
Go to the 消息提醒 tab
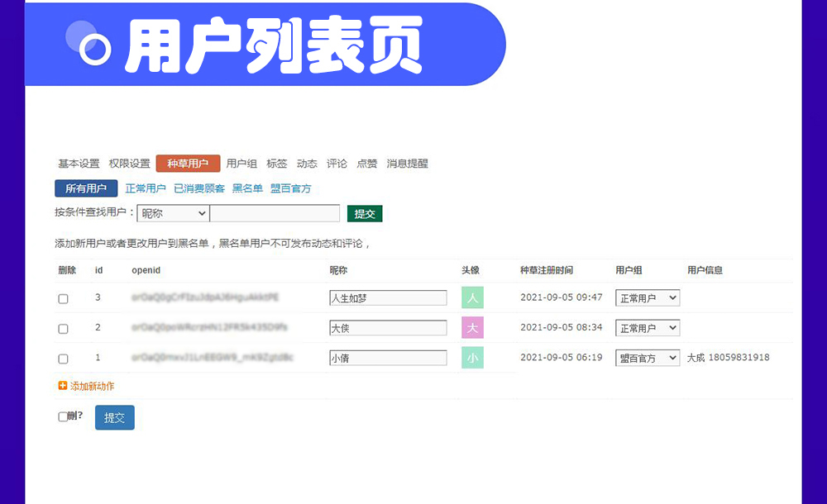point(407,164)
